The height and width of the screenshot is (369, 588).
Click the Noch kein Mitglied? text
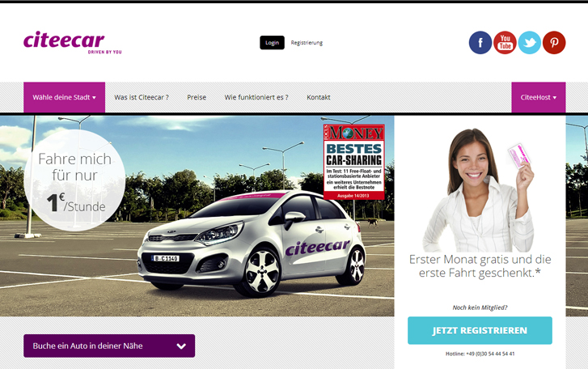(x=480, y=307)
